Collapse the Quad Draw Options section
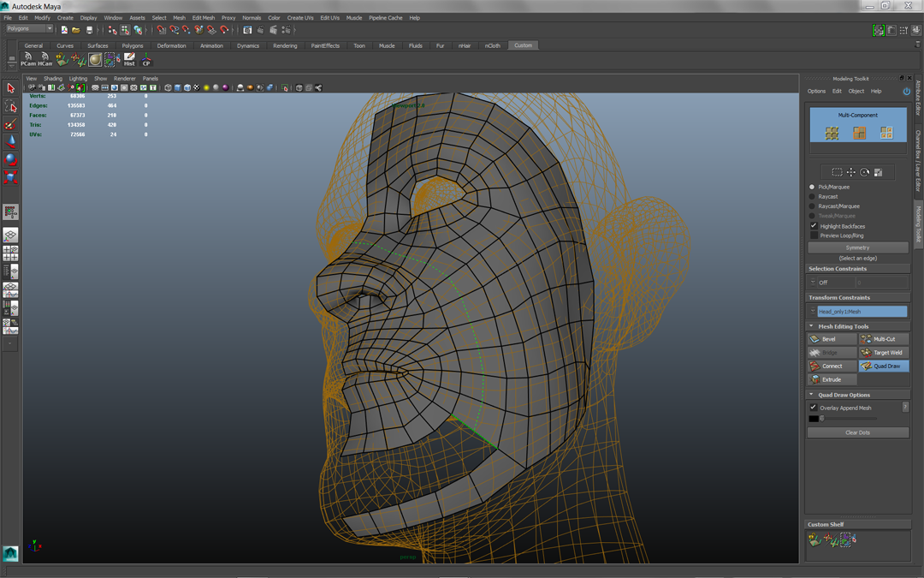The width and height of the screenshot is (924, 578). [x=810, y=394]
